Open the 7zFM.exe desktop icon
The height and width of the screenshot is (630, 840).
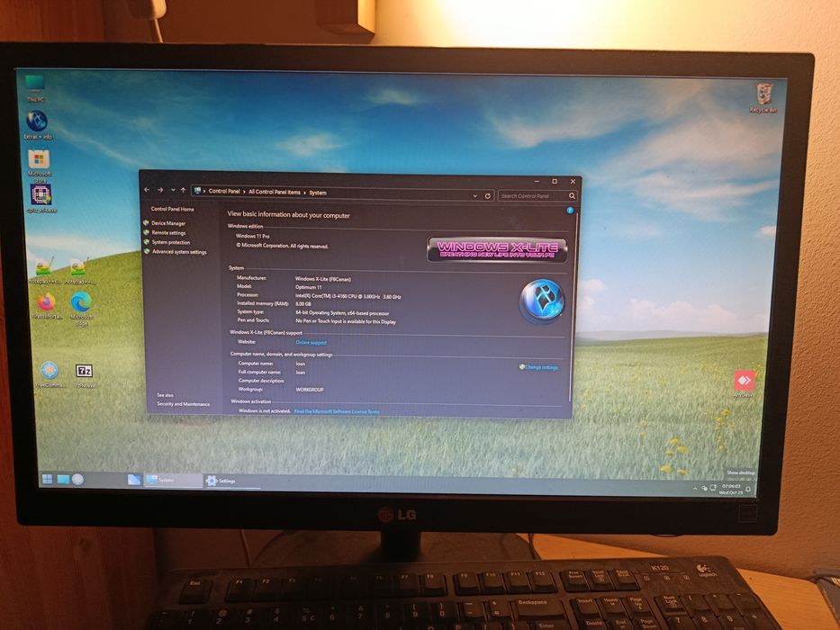[x=84, y=374]
